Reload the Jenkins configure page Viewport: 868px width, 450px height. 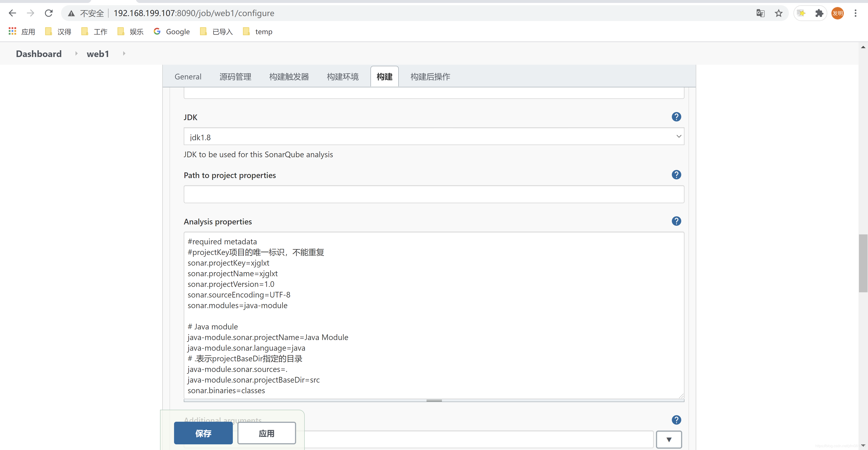(x=49, y=13)
